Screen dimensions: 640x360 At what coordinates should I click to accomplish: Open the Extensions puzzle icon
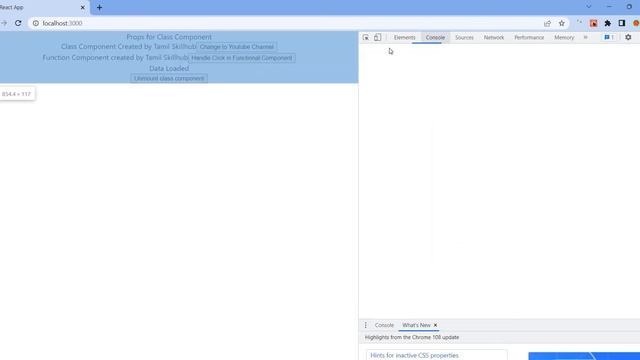[608, 23]
